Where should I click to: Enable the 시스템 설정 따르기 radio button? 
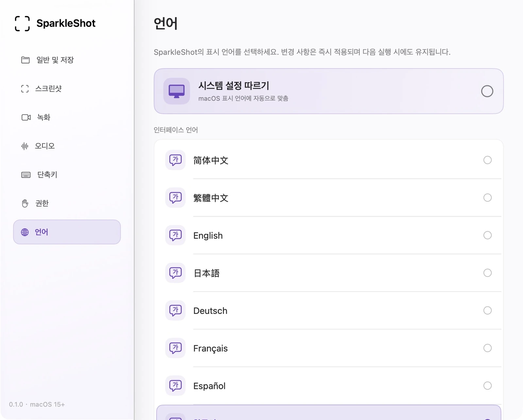(x=487, y=91)
